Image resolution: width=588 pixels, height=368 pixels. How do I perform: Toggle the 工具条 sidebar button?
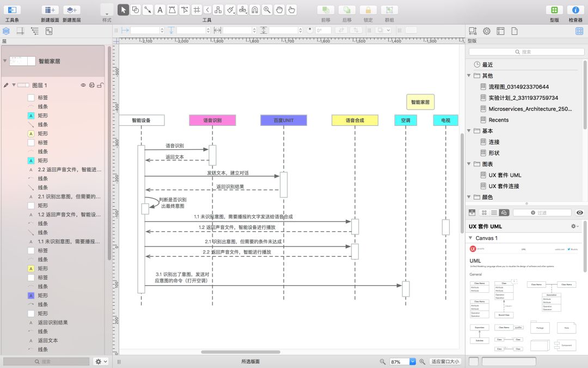pyautogui.click(x=12, y=10)
